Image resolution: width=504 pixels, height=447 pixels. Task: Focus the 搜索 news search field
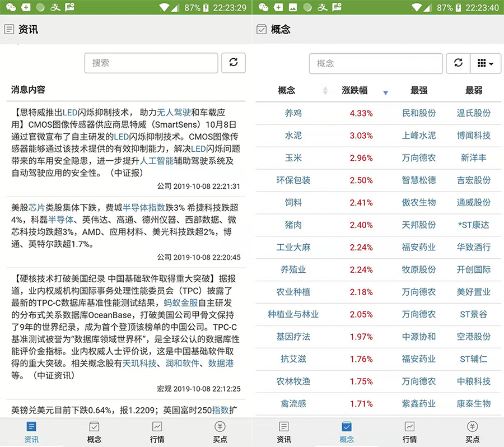pos(151,63)
